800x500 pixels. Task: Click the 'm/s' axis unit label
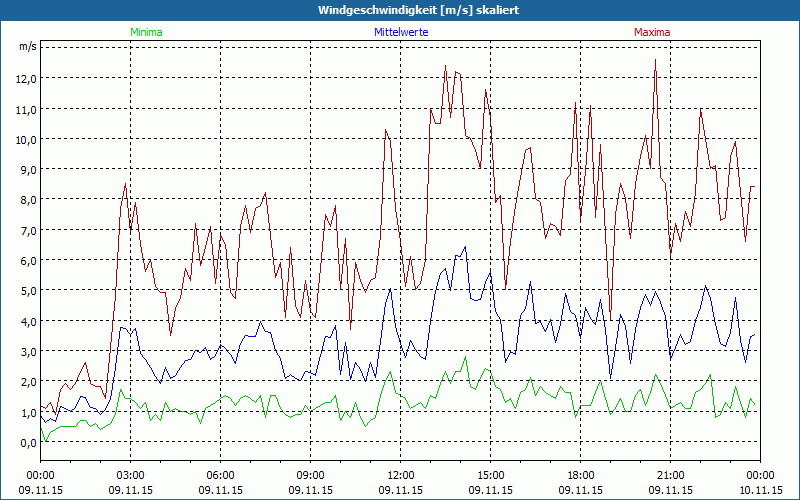coord(28,46)
